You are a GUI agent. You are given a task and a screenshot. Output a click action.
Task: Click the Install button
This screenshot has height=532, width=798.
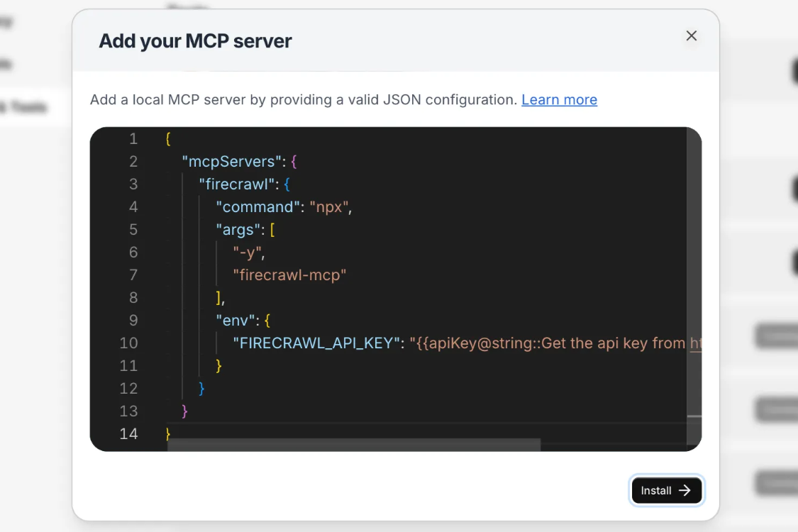pyautogui.click(x=667, y=490)
